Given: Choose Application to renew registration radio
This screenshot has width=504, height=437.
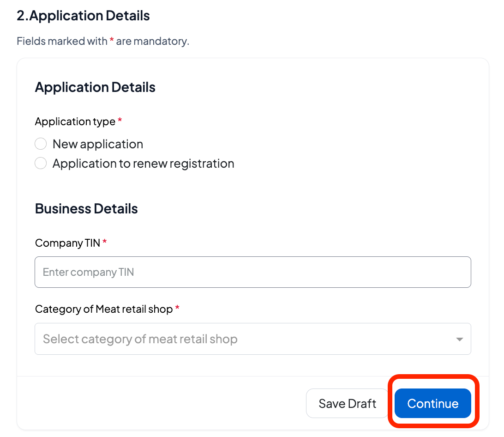Looking at the screenshot, I should pos(41,164).
